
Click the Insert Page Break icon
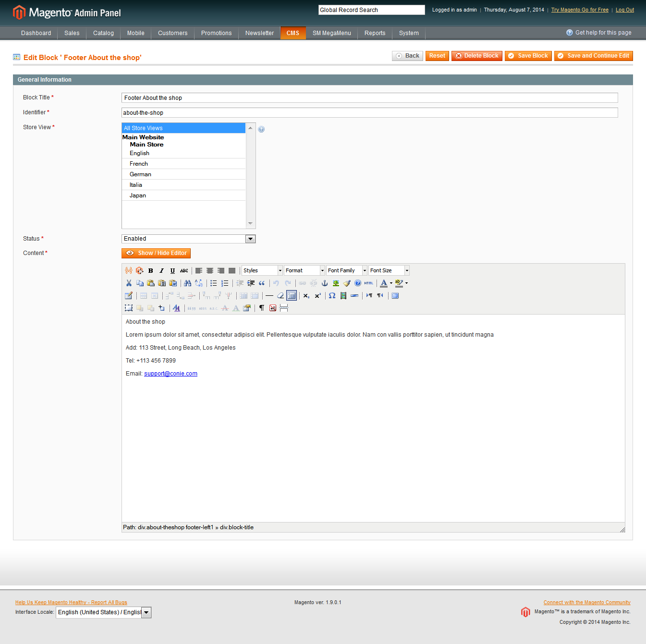pyautogui.click(x=283, y=308)
